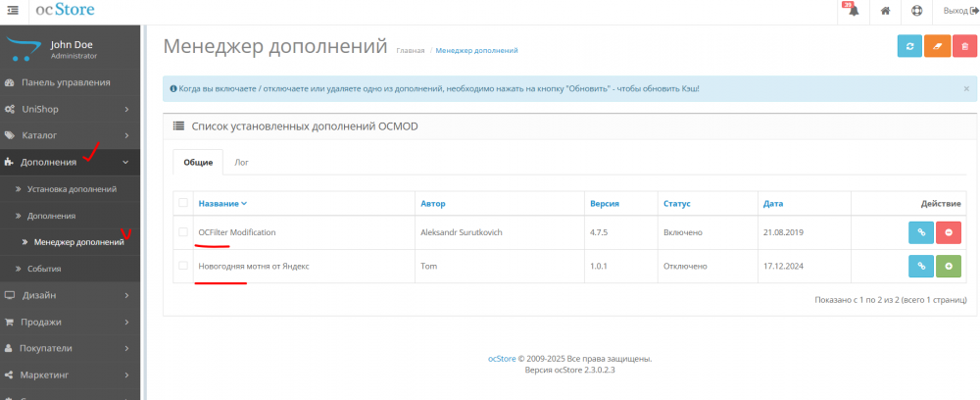Disable OCFilter Modification with red minus button
980x400 pixels.
point(948,232)
